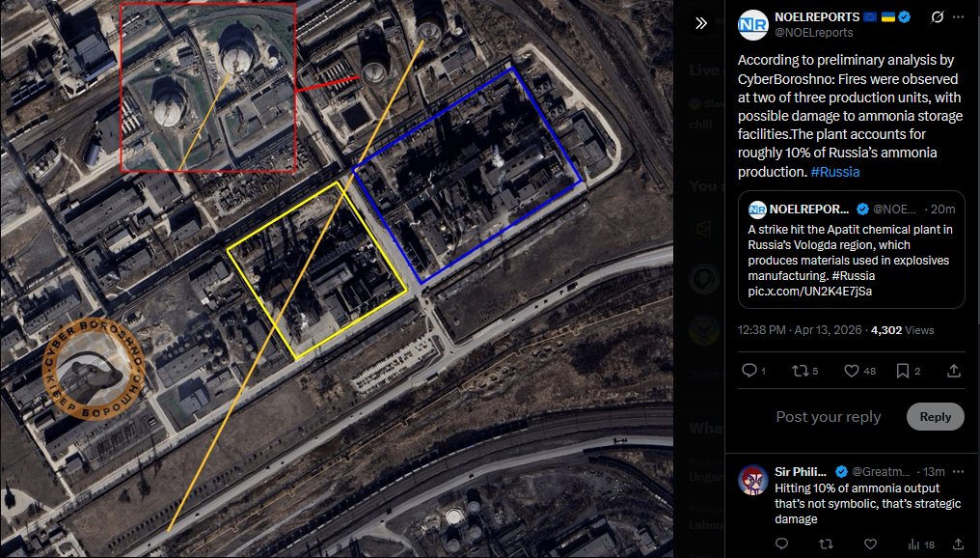980x558 pixels.
Task: Open the post's three-dot more menu
Action: coord(958,16)
